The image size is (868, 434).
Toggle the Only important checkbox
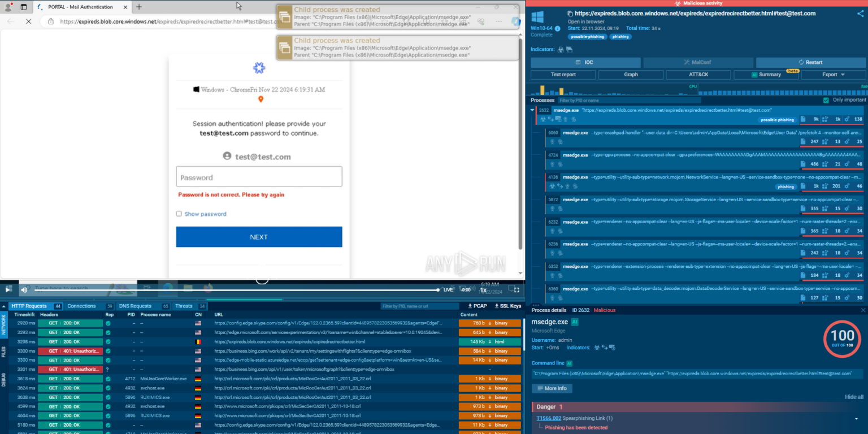pyautogui.click(x=826, y=100)
